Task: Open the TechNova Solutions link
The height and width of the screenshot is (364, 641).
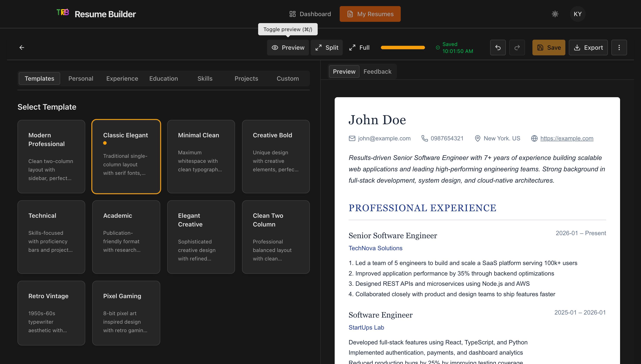Action: 375,248
